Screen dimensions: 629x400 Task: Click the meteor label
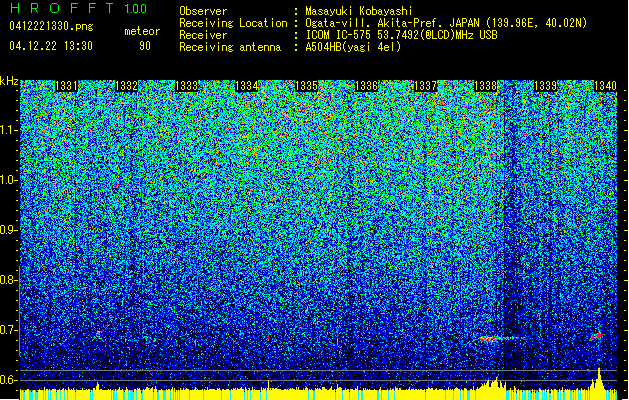142,31
